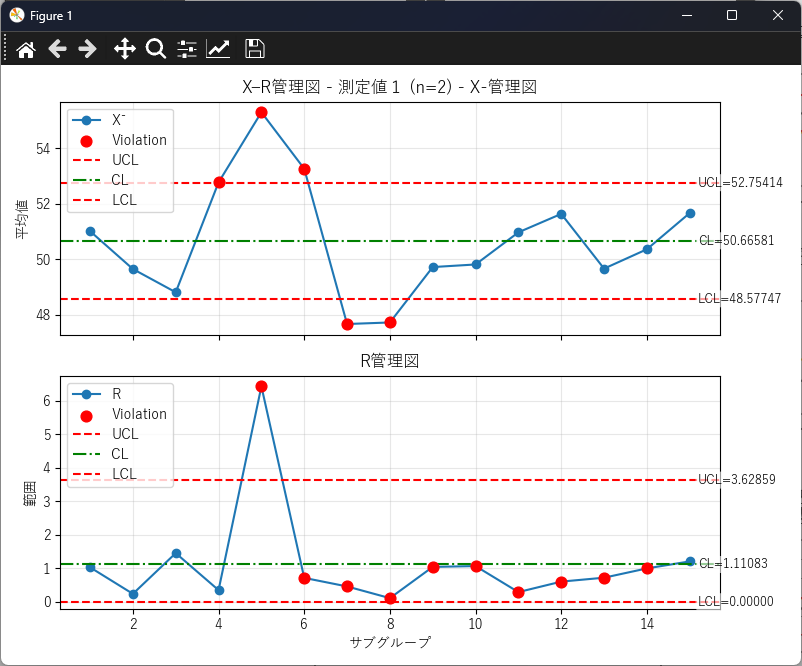Click the Home reset view icon

(x=26, y=49)
